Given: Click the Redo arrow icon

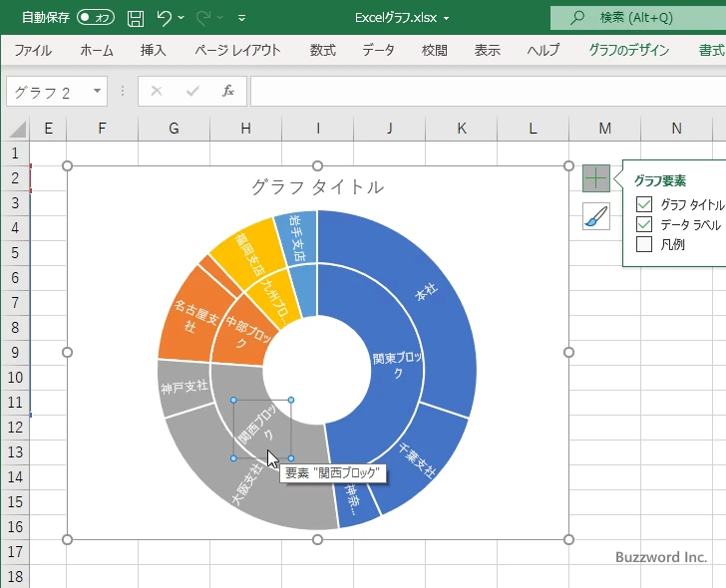Looking at the screenshot, I should [203, 18].
